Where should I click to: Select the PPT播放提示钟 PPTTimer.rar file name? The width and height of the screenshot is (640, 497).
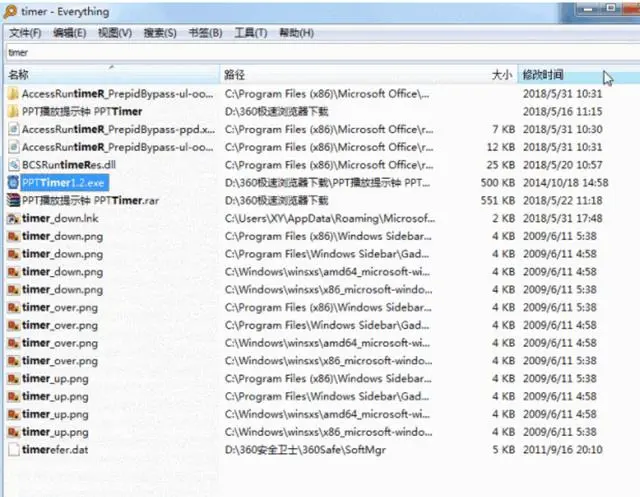pos(90,200)
